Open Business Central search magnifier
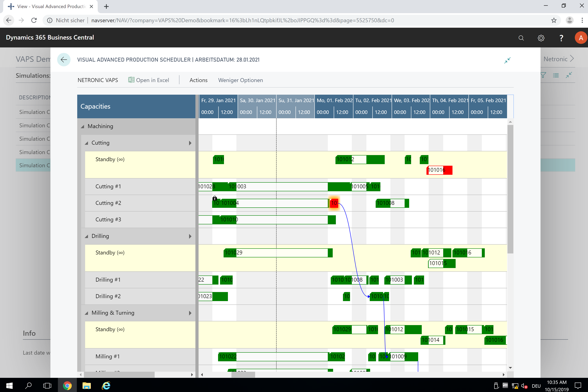588x392 pixels. tap(521, 38)
